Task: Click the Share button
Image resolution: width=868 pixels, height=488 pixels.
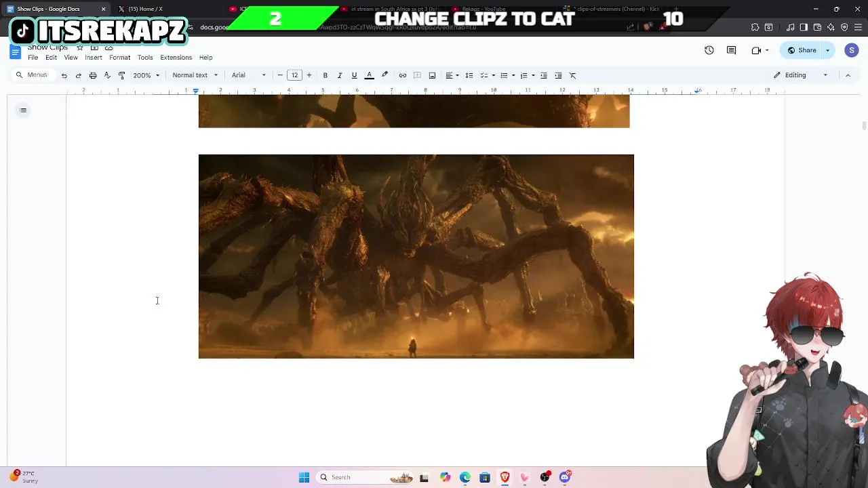Action: click(x=802, y=50)
